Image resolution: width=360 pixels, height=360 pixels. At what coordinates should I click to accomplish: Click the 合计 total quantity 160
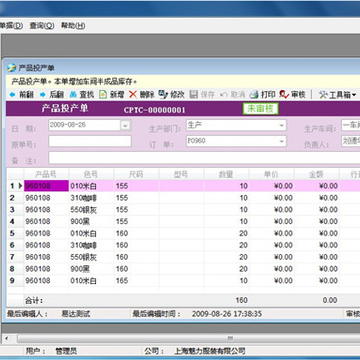point(241,300)
